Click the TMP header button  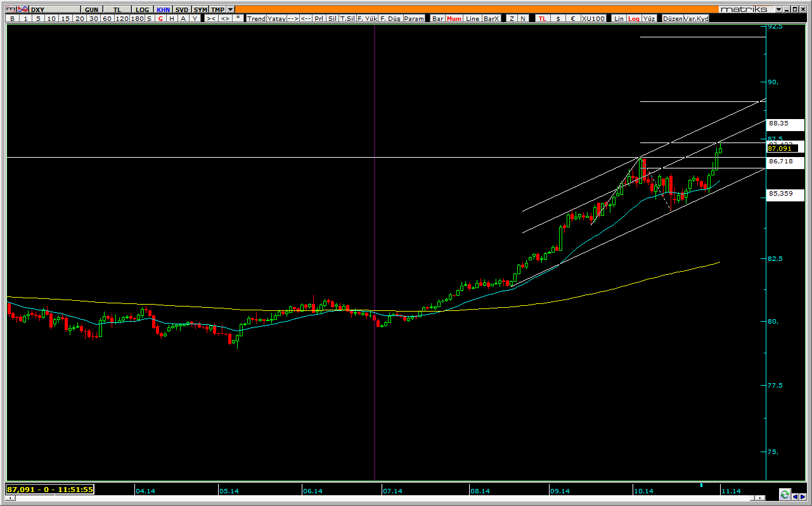pos(217,9)
